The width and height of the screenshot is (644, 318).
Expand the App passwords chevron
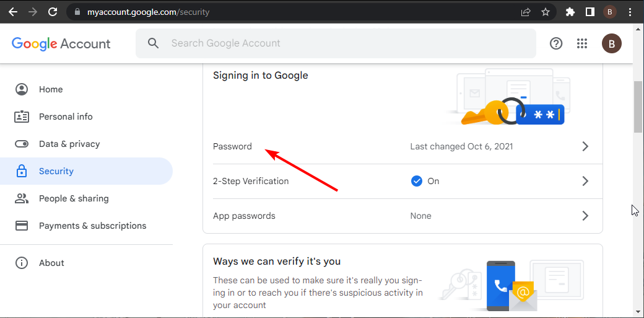point(585,216)
